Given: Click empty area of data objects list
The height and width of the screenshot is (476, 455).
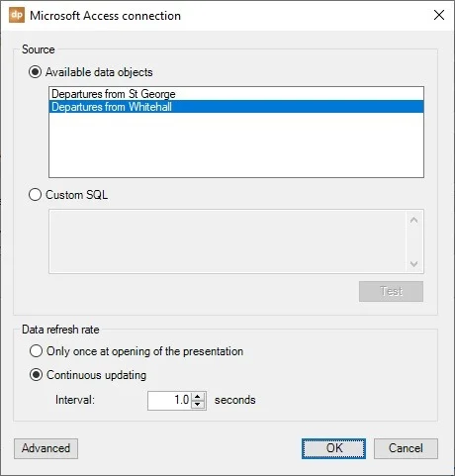Looking at the screenshot, I should (236, 145).
